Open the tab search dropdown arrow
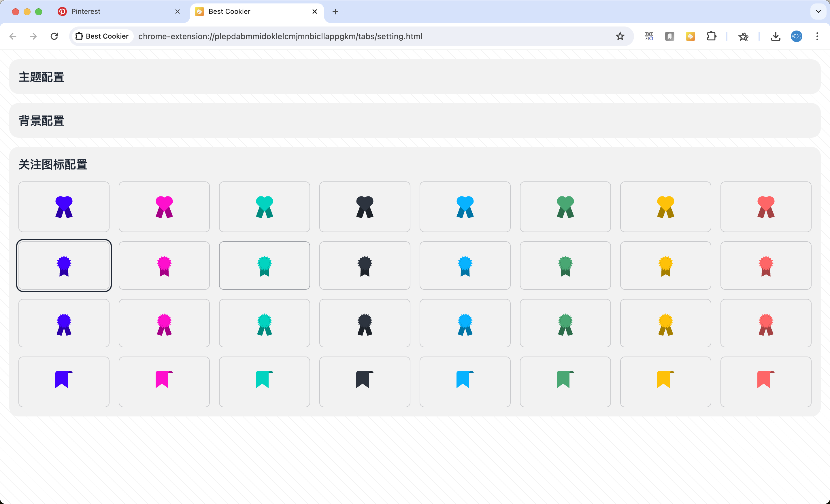830x504 pixels. pos(818,12)
